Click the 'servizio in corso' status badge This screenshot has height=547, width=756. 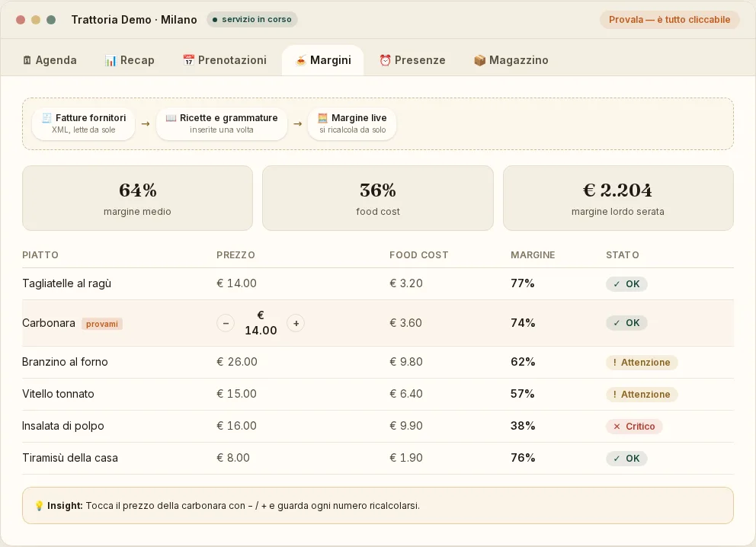coord(252,19)
